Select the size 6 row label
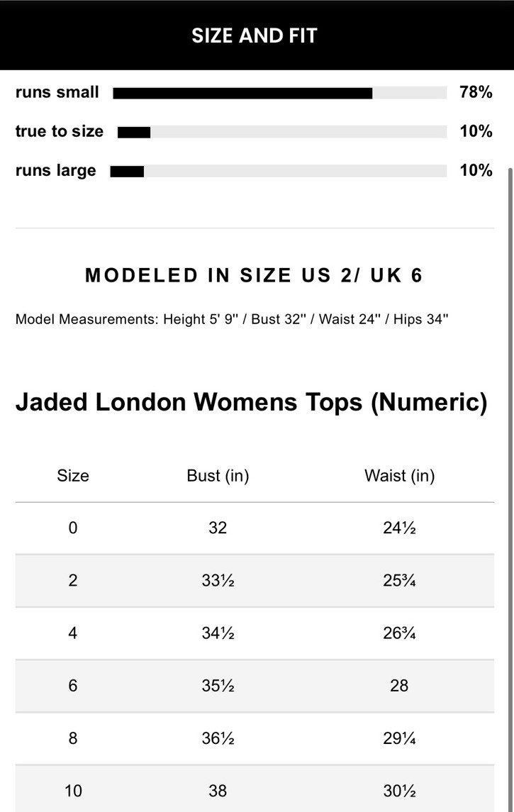514x812 pixels. click(x=73, y=685)
